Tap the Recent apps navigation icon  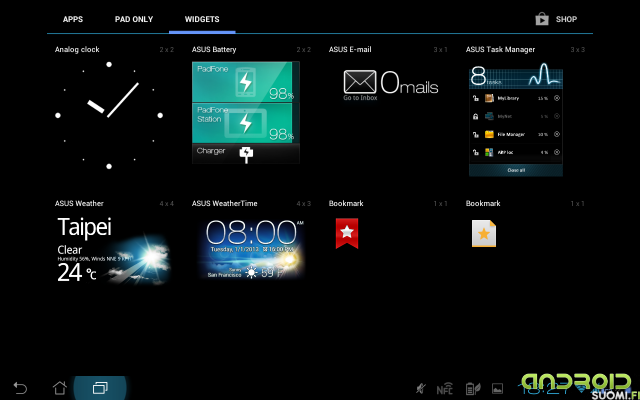tap(100, 388)
